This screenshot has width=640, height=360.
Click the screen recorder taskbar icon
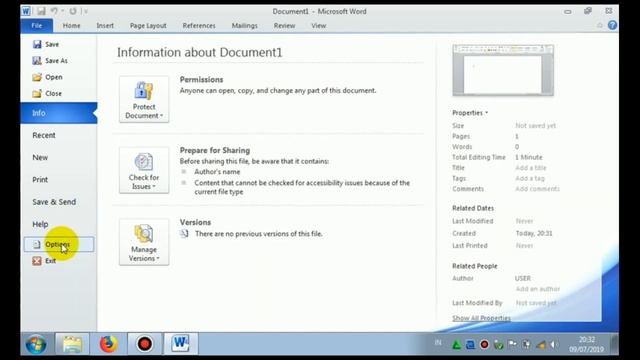[x=144, y=344]
